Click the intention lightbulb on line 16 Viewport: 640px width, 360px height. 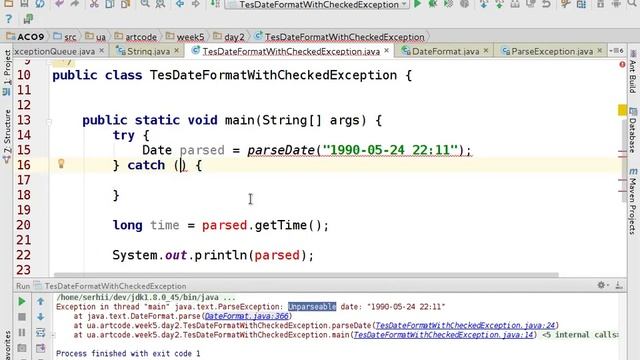(61, 164)
